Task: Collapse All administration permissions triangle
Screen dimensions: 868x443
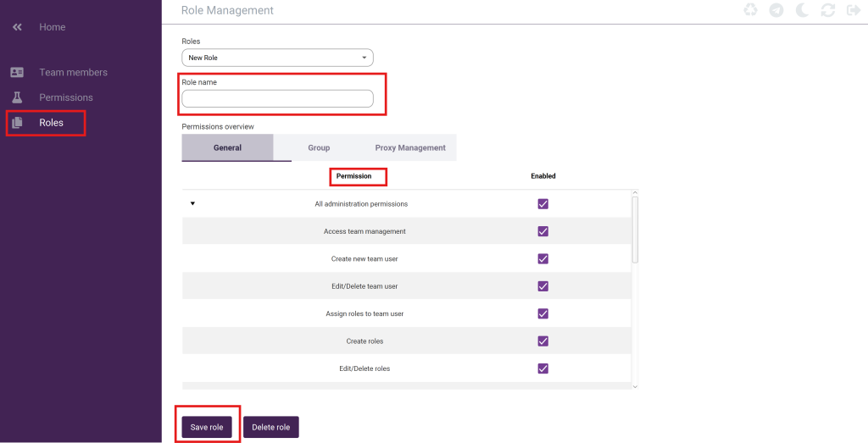Action: (x=192, y=204)
